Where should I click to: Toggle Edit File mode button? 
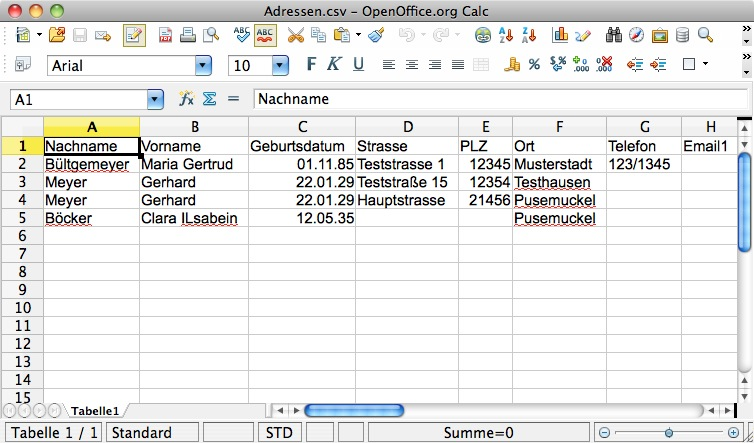pos(134,35)
